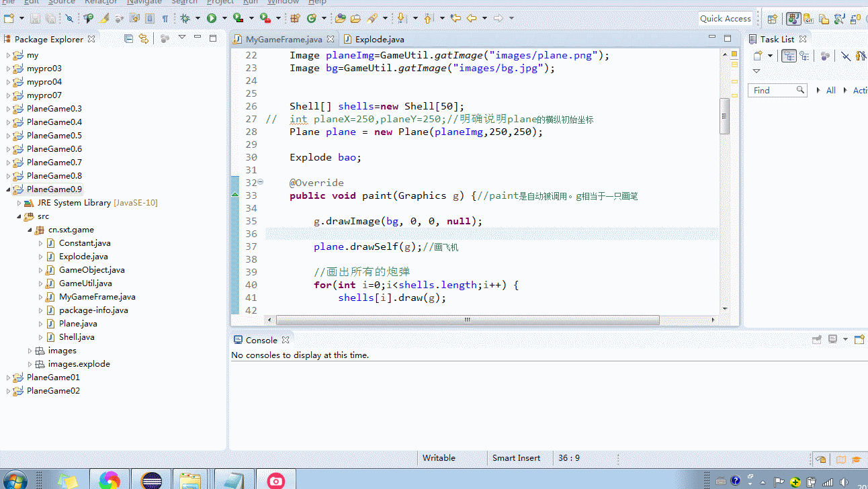This screenshot has width=868, height=489.
Task: Collapse the PlaneGame0.9 project
Action: point(8,189)
